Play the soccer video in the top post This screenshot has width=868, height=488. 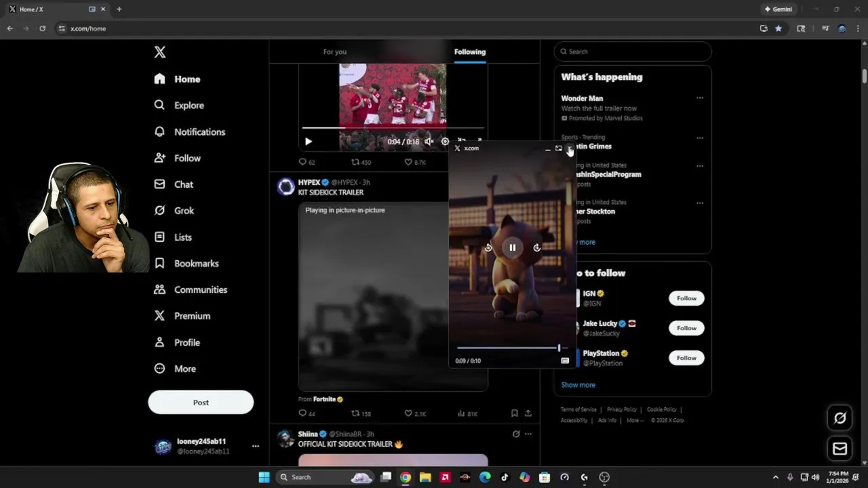308,142
